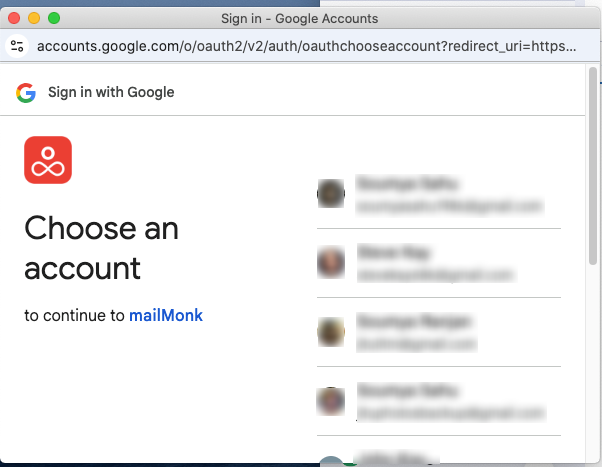
Task: Click the vertical scrollbar thumb
Action: (593, 166)
